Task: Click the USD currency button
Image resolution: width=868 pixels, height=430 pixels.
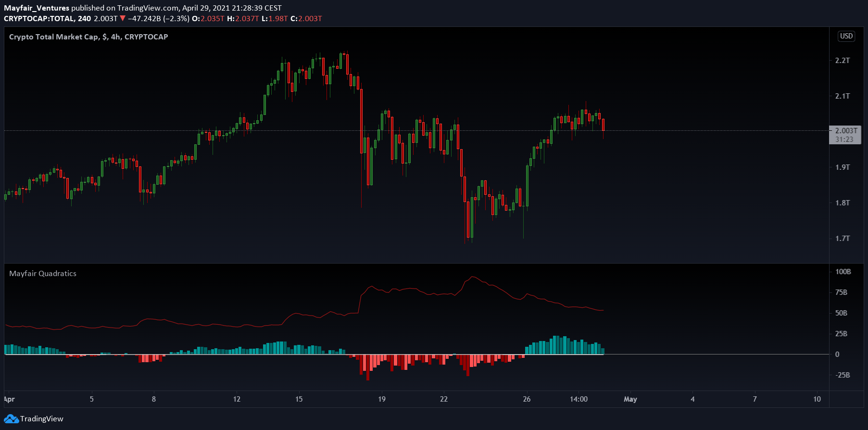Action: (x=846, y=36)
